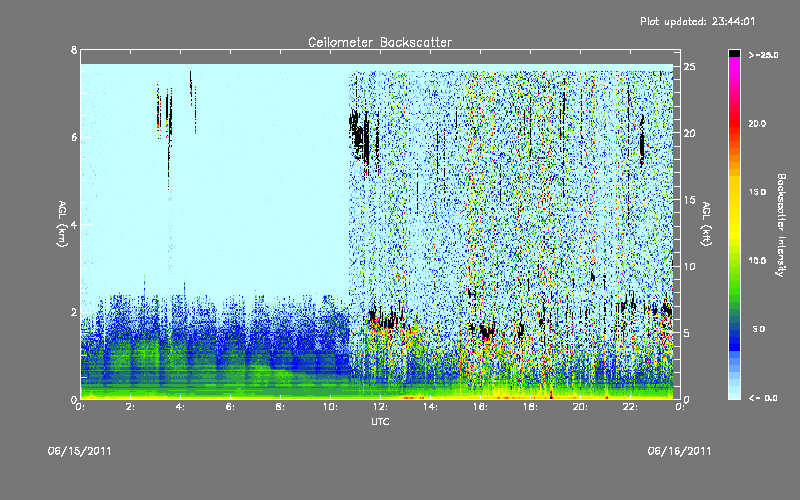
Task: Click the start date 06/15/2011 label
Action: coord(80,451)
